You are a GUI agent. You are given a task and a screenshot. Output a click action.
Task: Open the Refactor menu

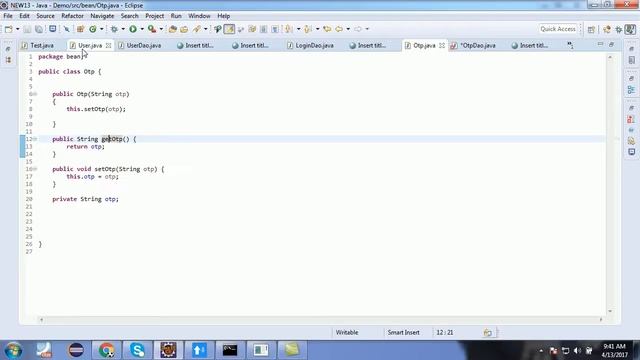pyautogui.click(x=72, y=16)
